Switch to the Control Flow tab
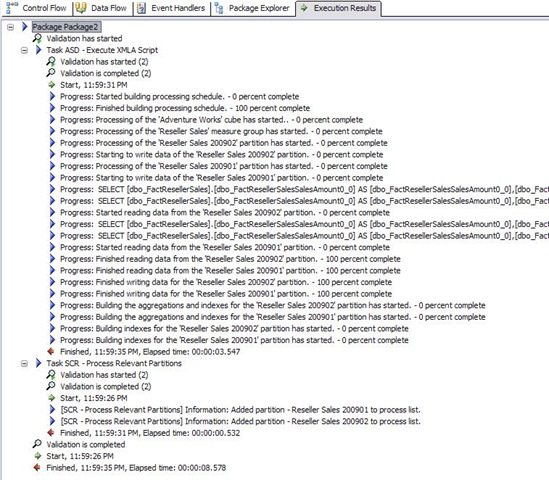 (x=37, y=8)
